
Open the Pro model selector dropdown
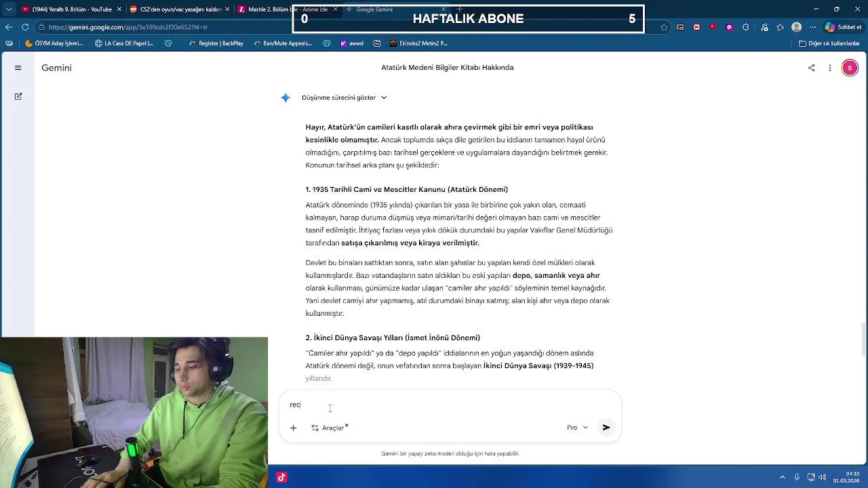point(577,428)
